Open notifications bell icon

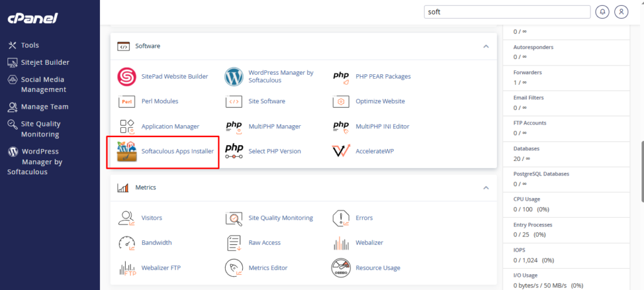click(x=602, y=12)
